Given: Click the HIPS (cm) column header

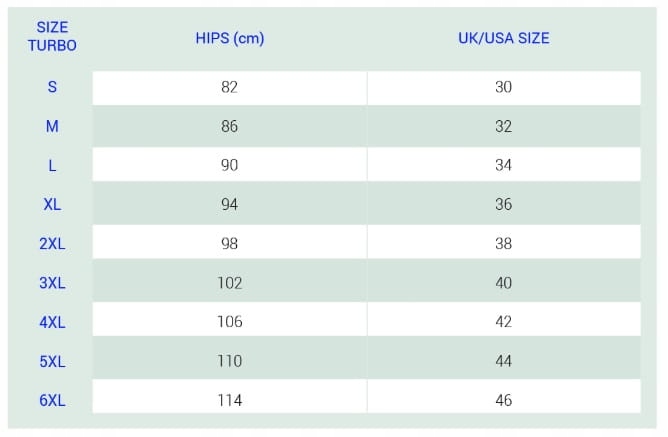Looking at the screenshot, I should [229, 39].
